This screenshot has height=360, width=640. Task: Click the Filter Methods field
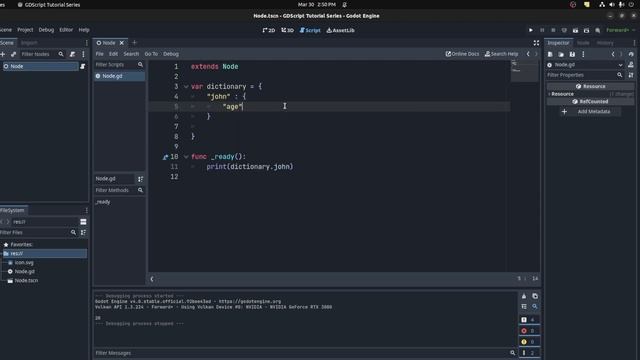click(x=119, y=190)
